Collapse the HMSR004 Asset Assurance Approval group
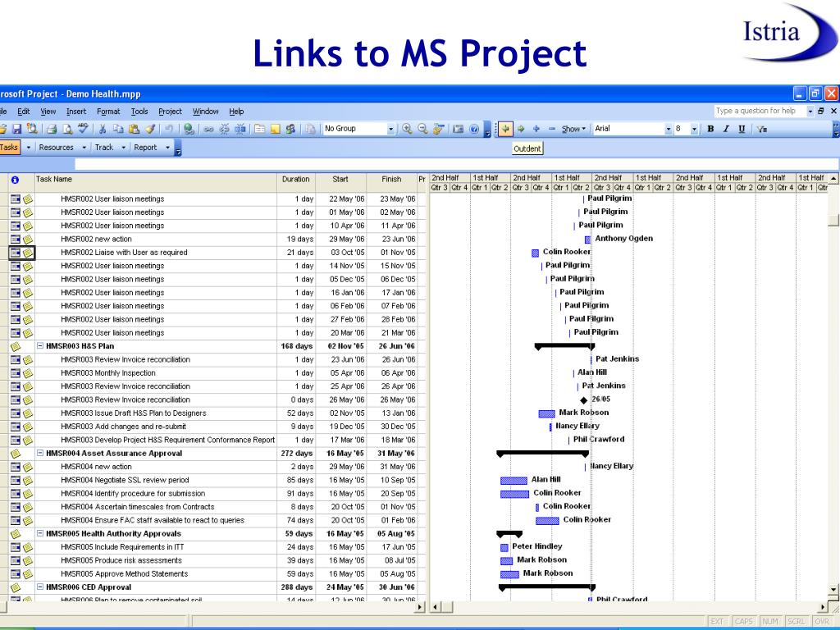The height and width of the screenshot is (630, 840). click(39, 453)
